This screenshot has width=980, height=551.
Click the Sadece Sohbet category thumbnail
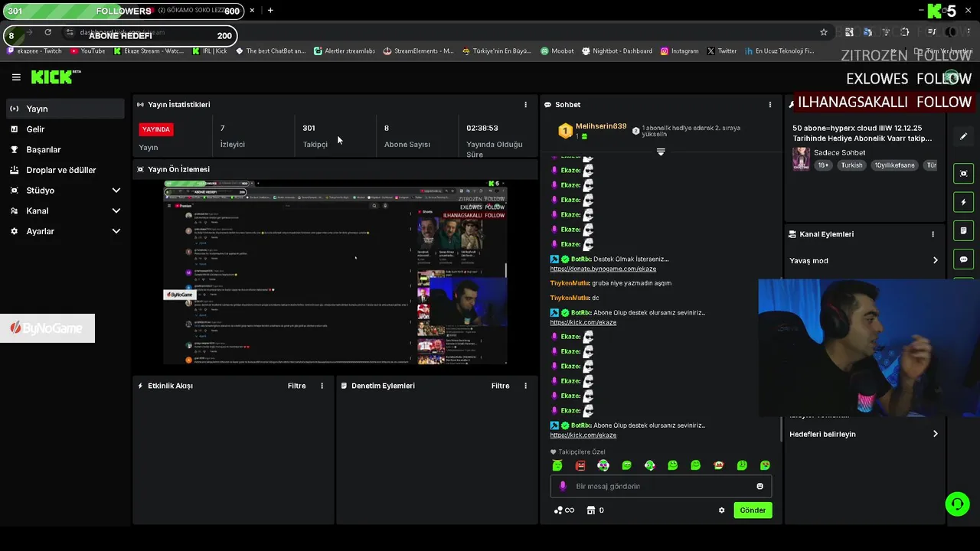[801, 159]
